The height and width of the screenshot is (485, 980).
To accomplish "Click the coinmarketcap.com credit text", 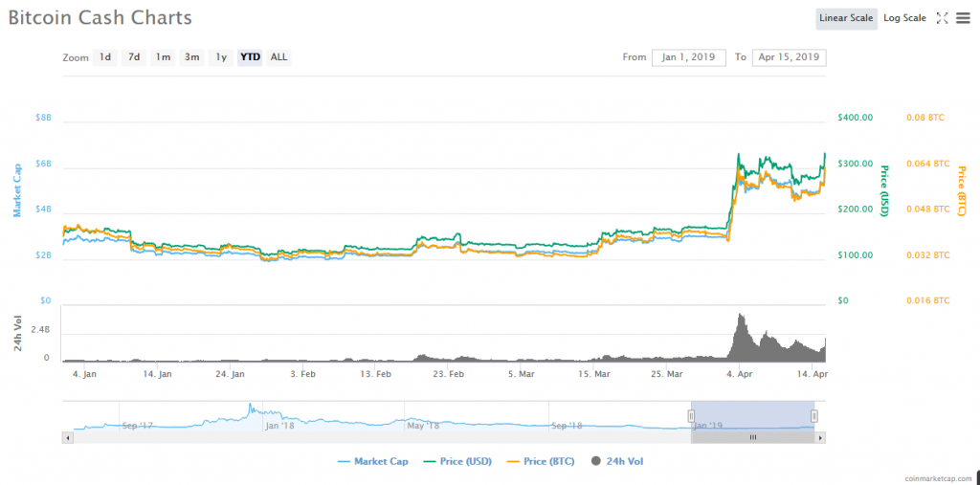I will click(x=941, y=478).
